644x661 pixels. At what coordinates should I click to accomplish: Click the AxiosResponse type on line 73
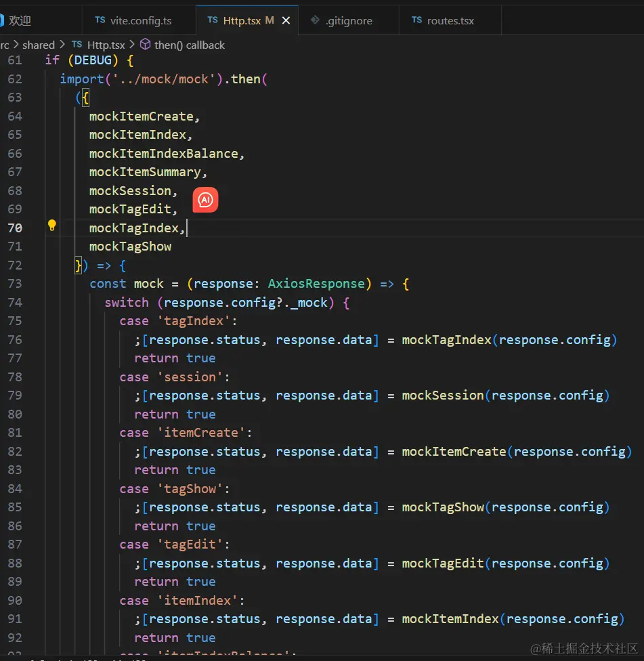coord(316,284)
